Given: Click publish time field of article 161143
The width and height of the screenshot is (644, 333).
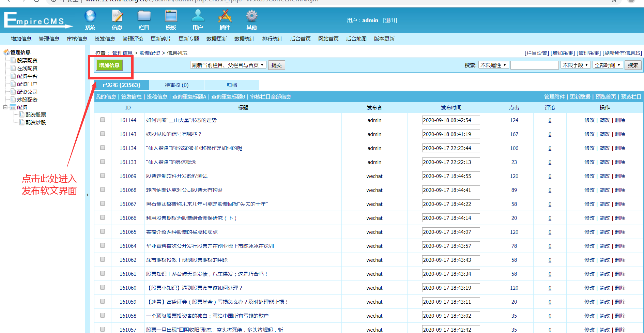Looking at the screenshot, I should click(451, 134).
